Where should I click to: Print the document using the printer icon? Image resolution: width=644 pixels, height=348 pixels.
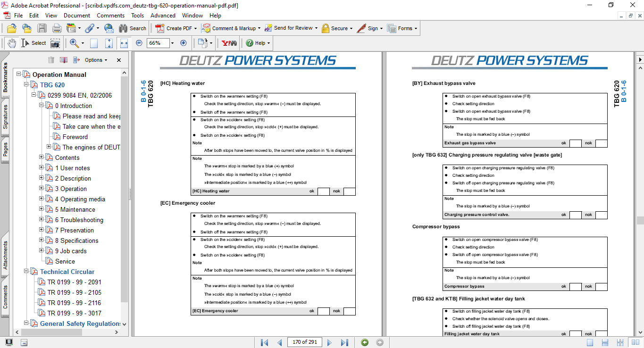click(57, 28)
